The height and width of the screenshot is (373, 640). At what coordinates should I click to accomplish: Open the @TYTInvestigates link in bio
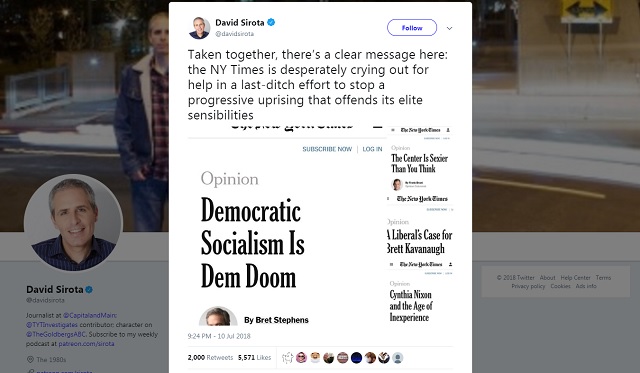pyautogui.click(x=52, y=325)
